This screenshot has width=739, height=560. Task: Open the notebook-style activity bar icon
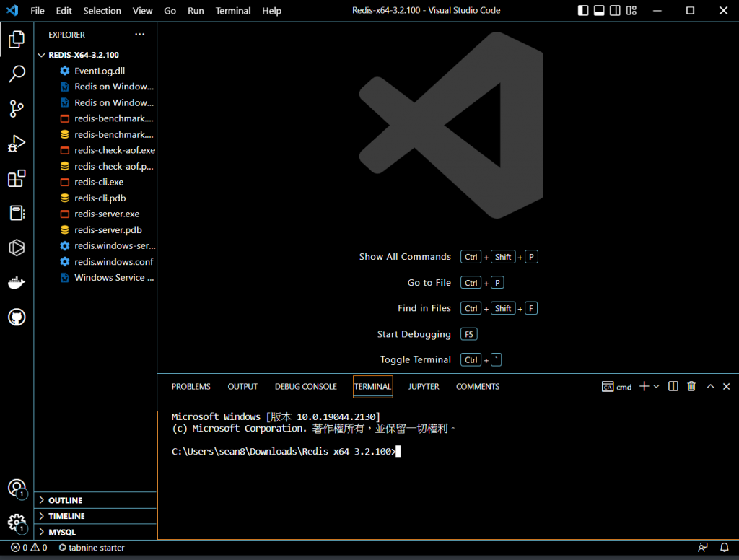coord(17,213)
